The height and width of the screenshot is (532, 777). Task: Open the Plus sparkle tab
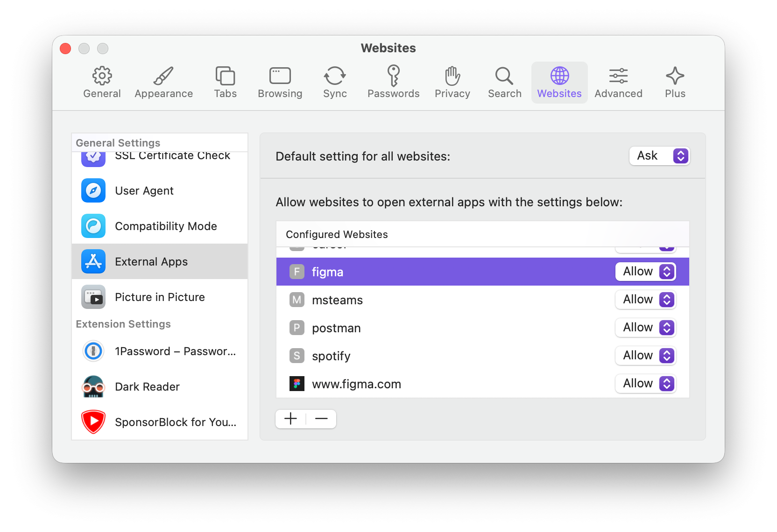pos(675,83)
